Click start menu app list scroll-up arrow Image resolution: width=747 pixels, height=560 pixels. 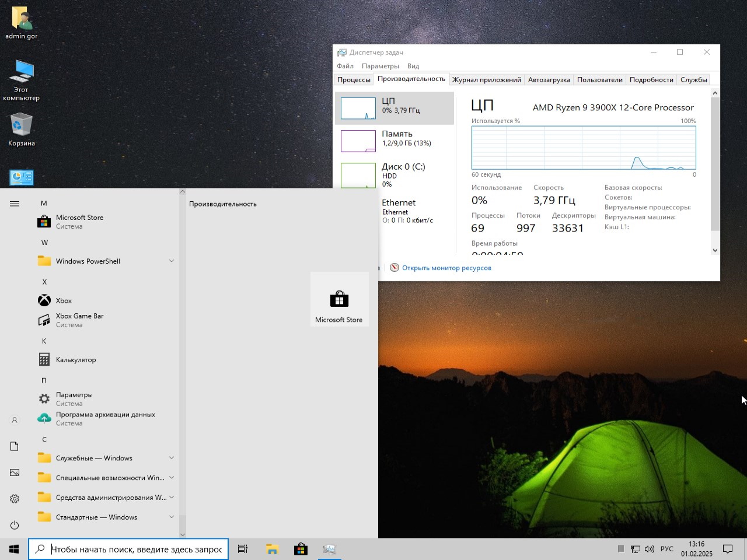pos(183,191)
